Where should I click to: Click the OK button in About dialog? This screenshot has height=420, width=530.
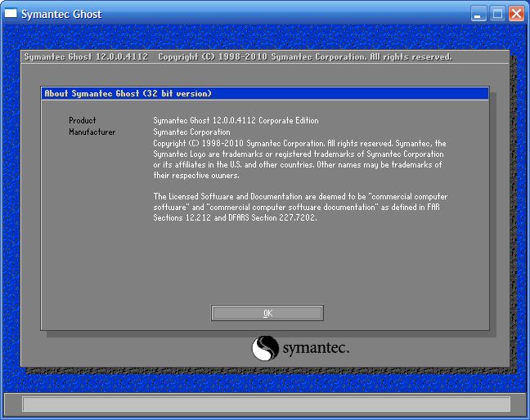tap(267, 313)
